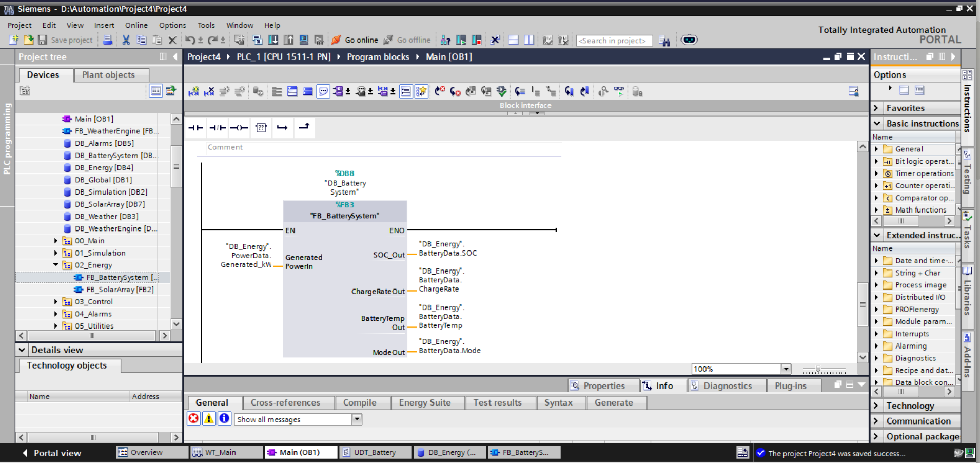The width and height of the screenshot is (980, 463).
Task: Open the Diagnostics tab
Action: coord(727,386)
